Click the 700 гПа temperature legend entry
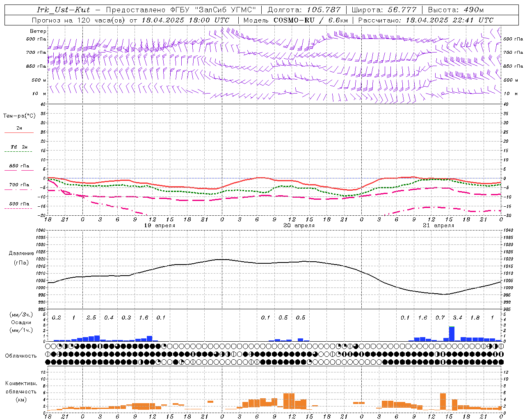This screenshot has height=420, width=525. click(19, 185)
